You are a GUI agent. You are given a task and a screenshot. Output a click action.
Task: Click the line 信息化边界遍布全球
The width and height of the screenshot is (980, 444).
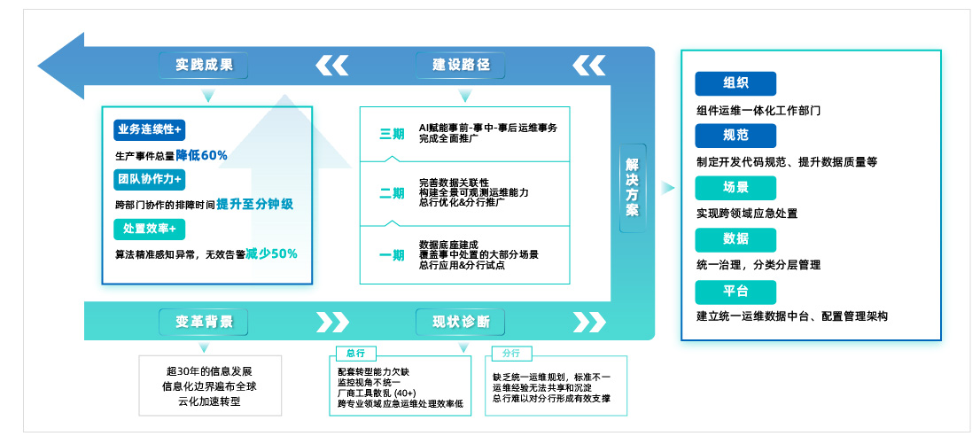click(x=209, y=386)
